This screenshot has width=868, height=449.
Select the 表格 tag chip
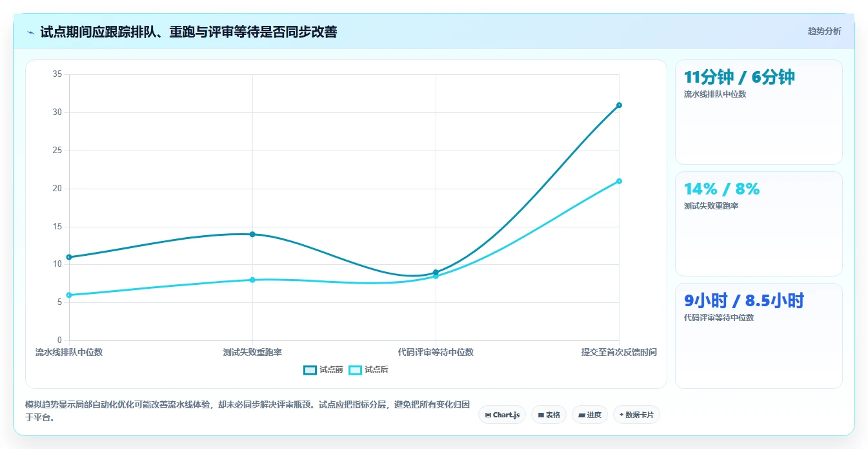[x=549, y=415]
